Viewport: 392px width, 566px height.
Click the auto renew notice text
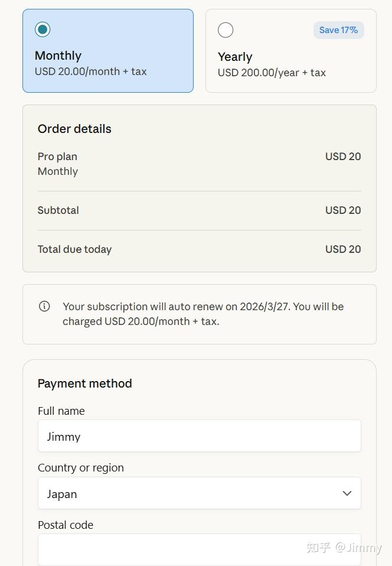tap(203, 314)
